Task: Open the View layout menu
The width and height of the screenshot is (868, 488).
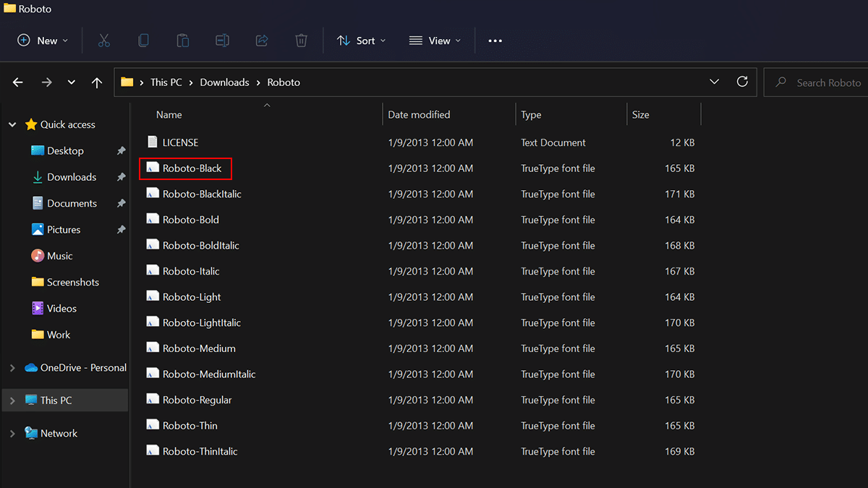Action: (435, 40)
